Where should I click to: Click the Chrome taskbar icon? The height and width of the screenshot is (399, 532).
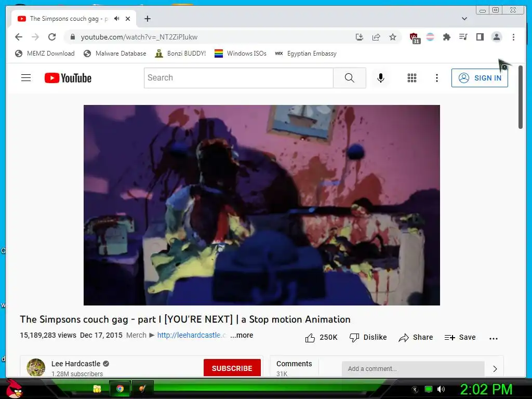pyautogui.click(x=120, y=389)
